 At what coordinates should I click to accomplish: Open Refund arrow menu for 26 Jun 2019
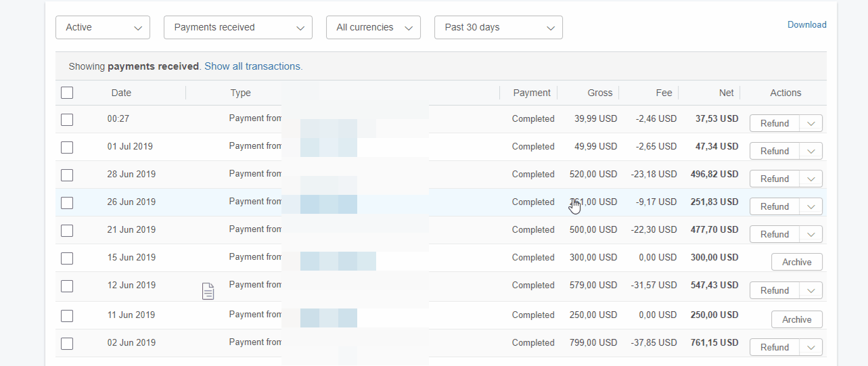pyautogui.click(x=811, y=206)
